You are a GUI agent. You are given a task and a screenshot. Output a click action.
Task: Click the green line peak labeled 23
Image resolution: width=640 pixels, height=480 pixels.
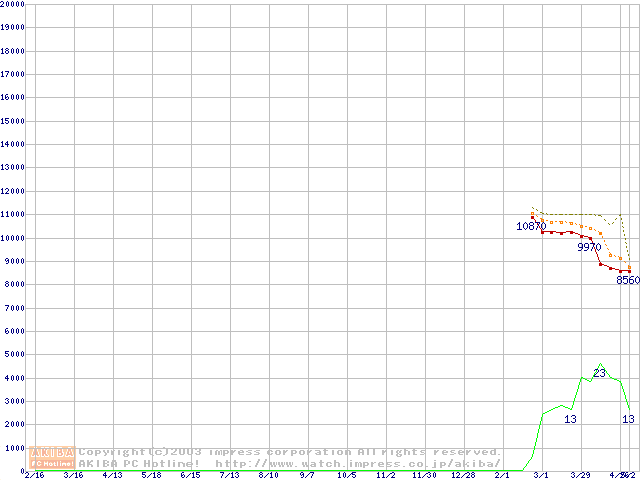[600, 373]
